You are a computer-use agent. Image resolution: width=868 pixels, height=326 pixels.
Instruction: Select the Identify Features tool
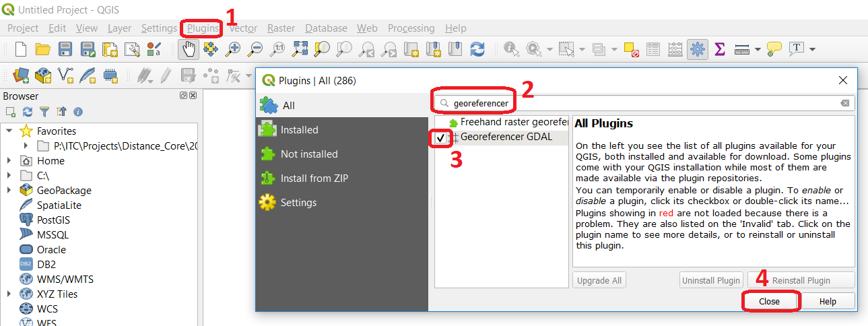tap(512, 49)
